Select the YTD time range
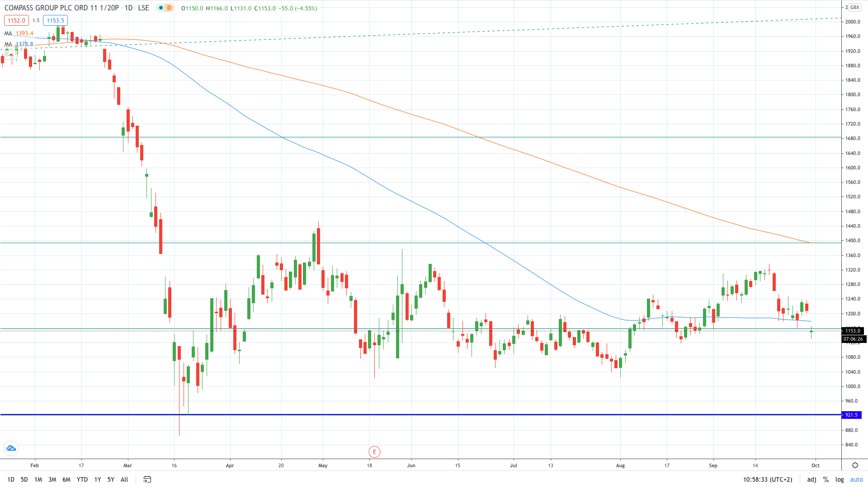 pos(82,479)
